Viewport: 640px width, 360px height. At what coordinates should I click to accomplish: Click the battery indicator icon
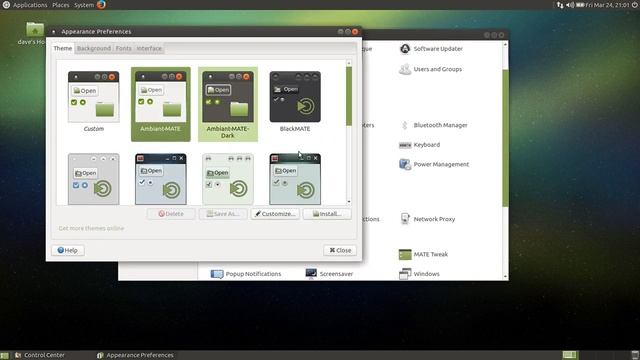pos(580,5)
